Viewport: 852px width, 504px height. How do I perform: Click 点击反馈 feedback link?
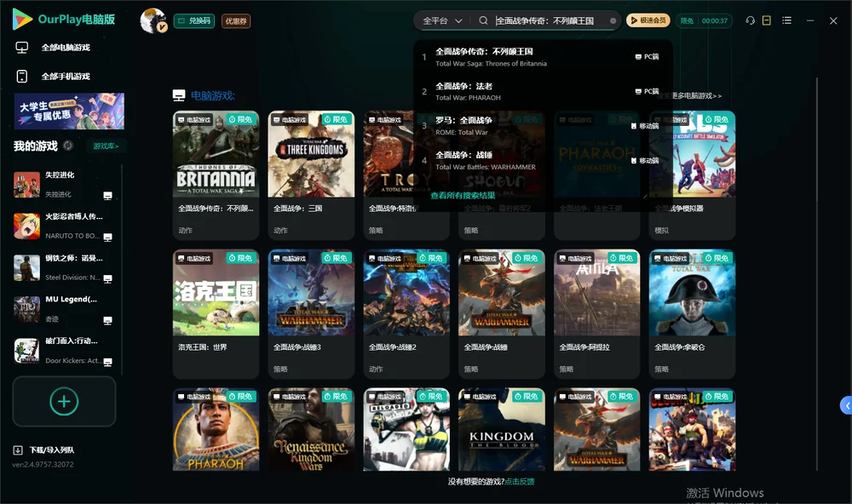520,481
